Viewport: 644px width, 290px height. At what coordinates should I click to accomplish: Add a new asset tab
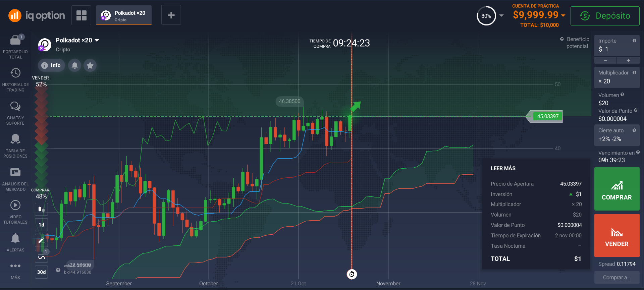(171, 15)
